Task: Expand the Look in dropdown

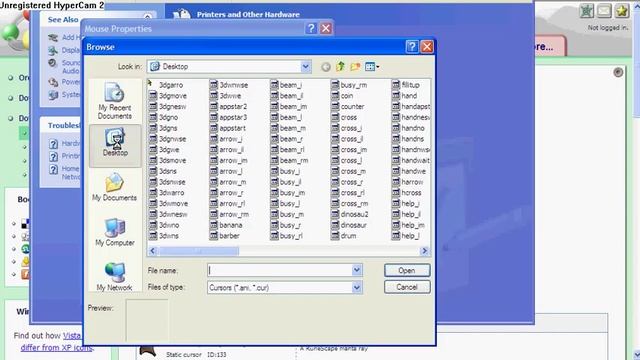Action: 305,67
